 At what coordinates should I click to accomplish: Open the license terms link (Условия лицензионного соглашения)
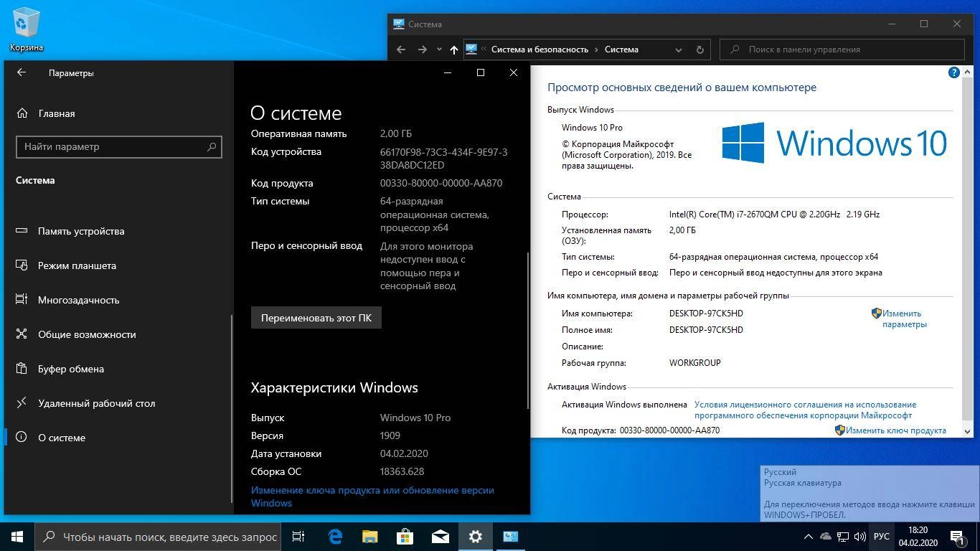[805, 410]
